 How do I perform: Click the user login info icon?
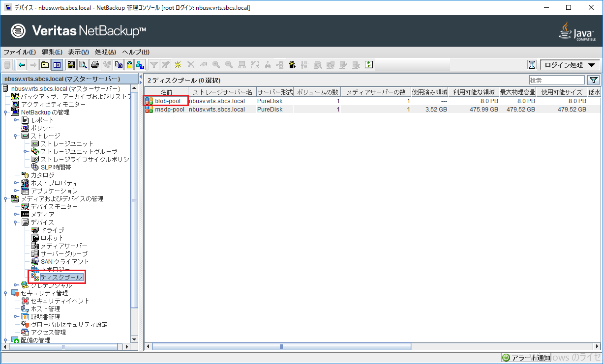click(140, 65)
